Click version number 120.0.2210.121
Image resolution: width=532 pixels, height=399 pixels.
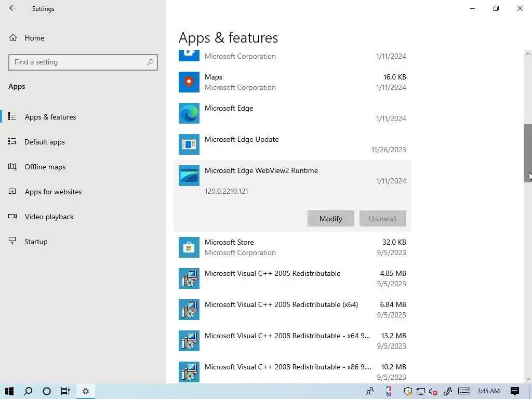pyautogui.click(x=227, y=191)
